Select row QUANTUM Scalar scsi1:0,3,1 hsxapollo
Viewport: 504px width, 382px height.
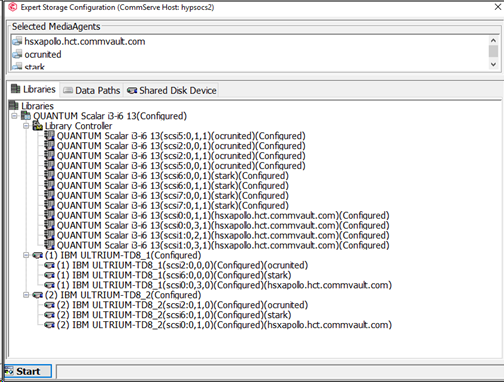tap(223, 246)
